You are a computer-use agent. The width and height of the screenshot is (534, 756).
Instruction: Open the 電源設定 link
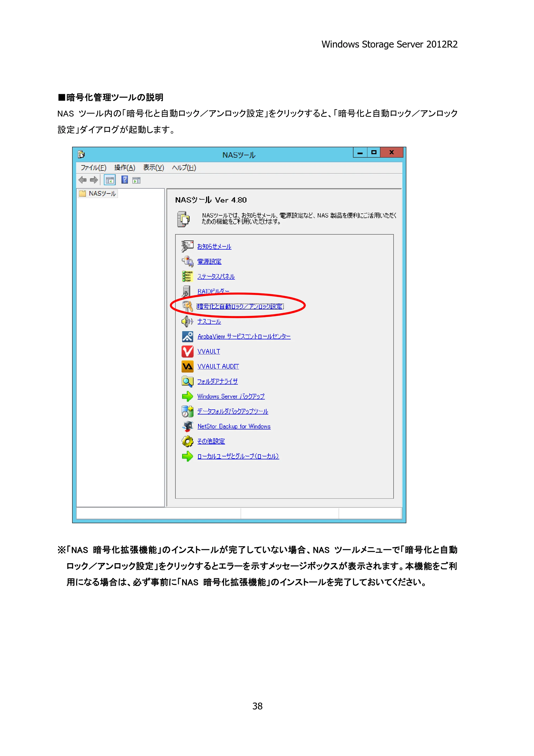tap(209, 261)
